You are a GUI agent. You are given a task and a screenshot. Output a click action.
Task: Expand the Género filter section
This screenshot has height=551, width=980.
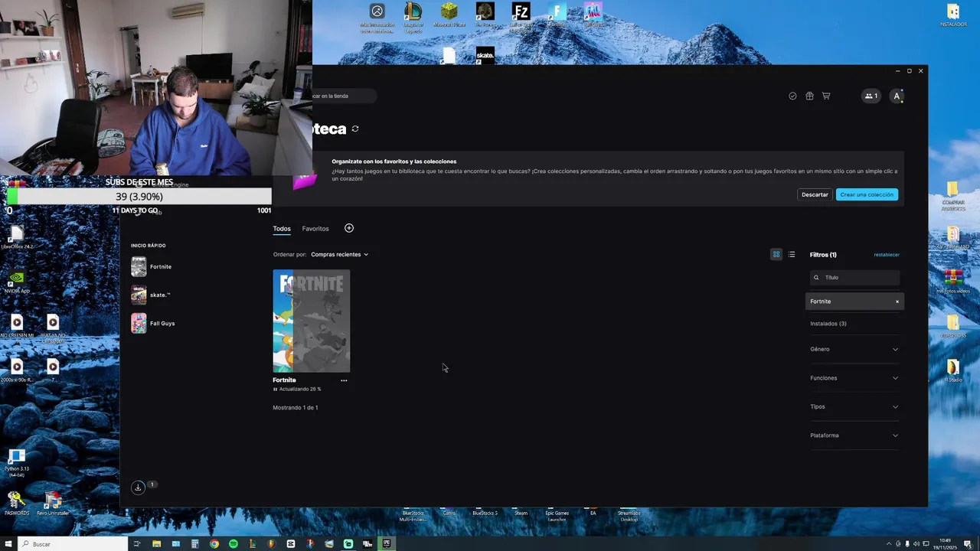click(854, 349)
